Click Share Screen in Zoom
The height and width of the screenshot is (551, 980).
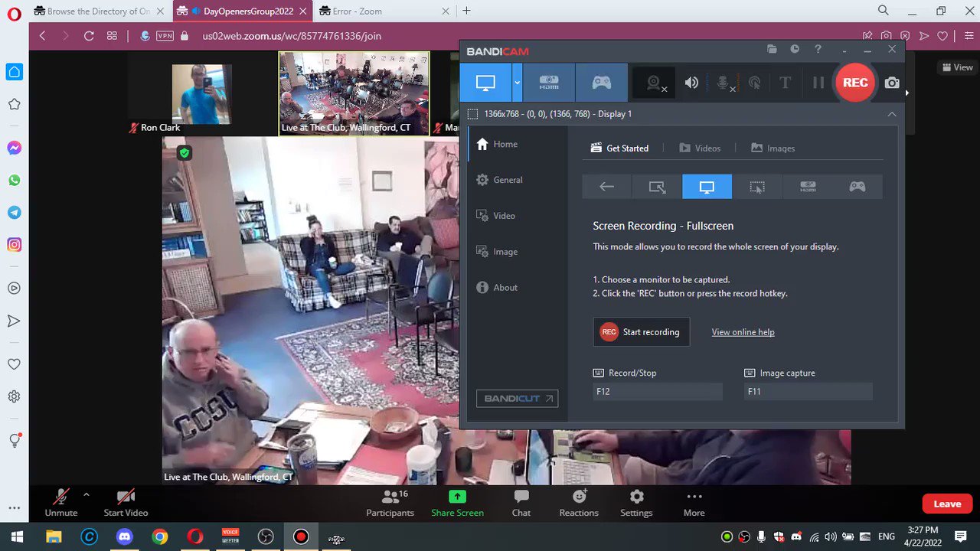(x=457, y=503)
